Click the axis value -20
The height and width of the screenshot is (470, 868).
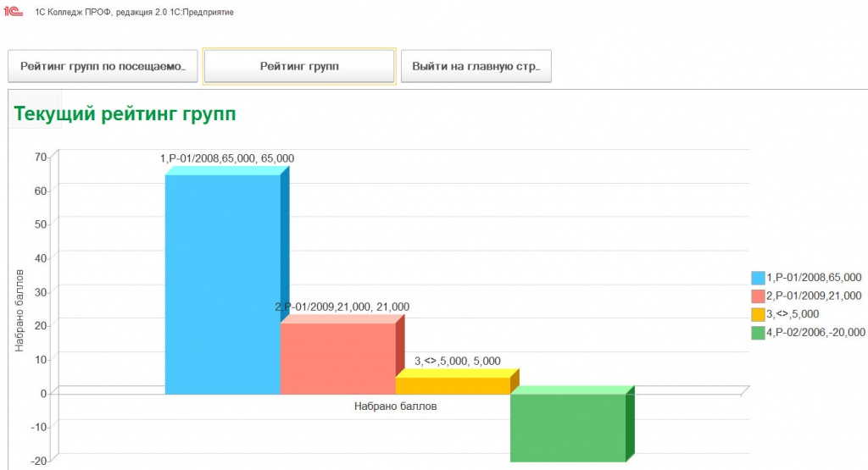pyautogui.click(x=38, y=462)
